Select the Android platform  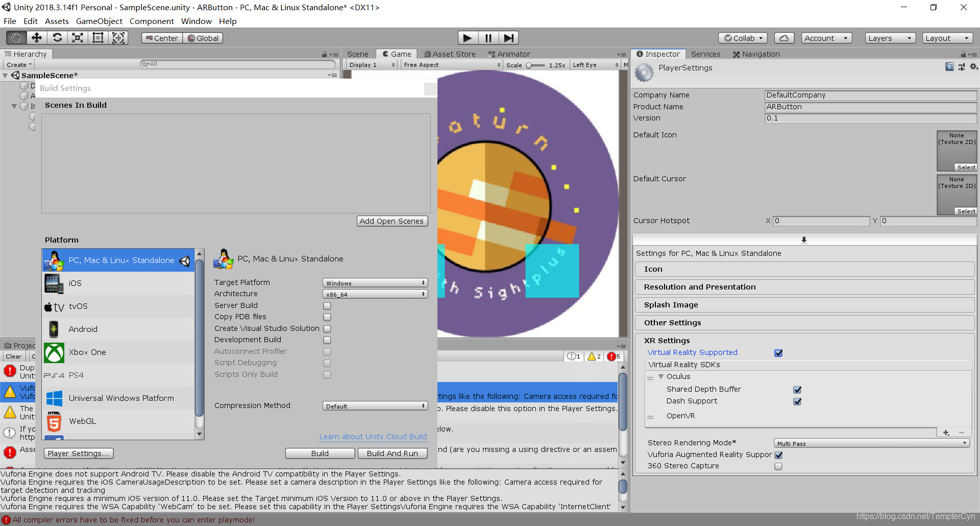[x=118, y=329]
